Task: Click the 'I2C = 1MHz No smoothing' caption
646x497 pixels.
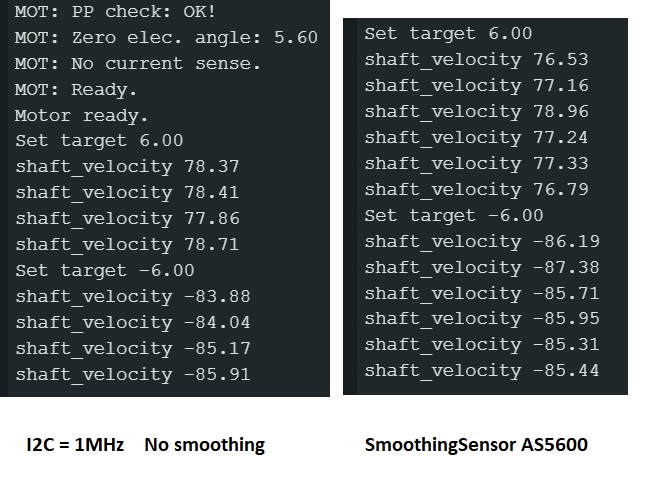Action: [x=145, y=445]
